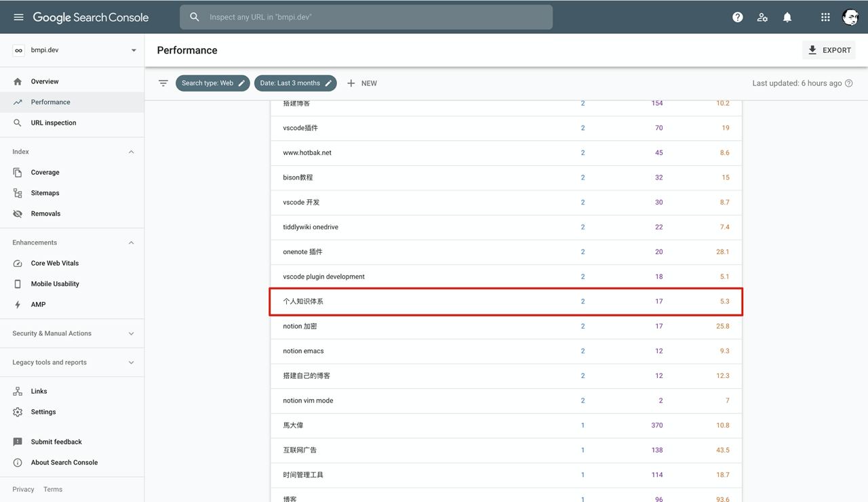Open the hamburger main menu
This screenshot has width=868, height=502.
[18, 17]
